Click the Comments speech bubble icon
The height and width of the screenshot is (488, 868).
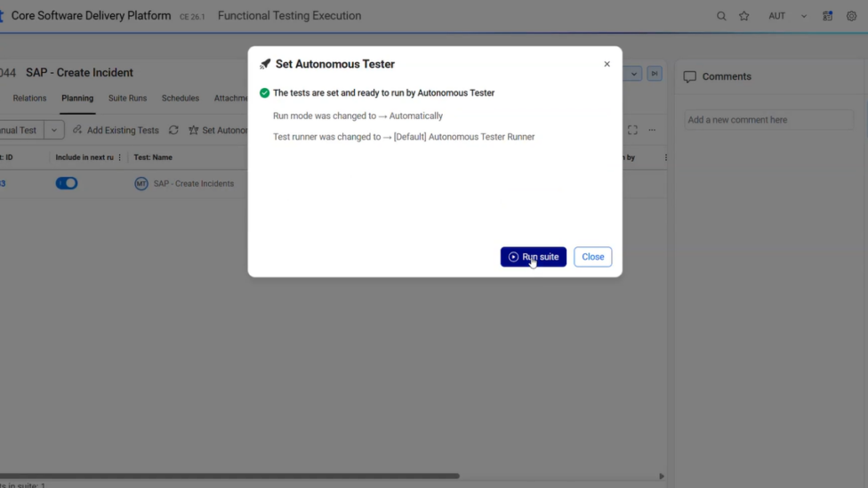click(690, 77)
